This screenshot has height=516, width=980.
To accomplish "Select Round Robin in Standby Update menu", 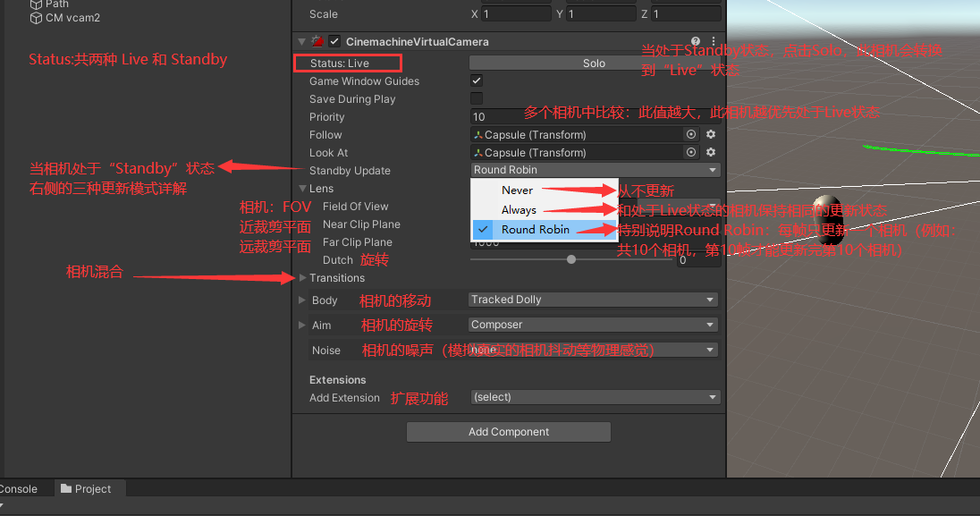I will [545, 230].
